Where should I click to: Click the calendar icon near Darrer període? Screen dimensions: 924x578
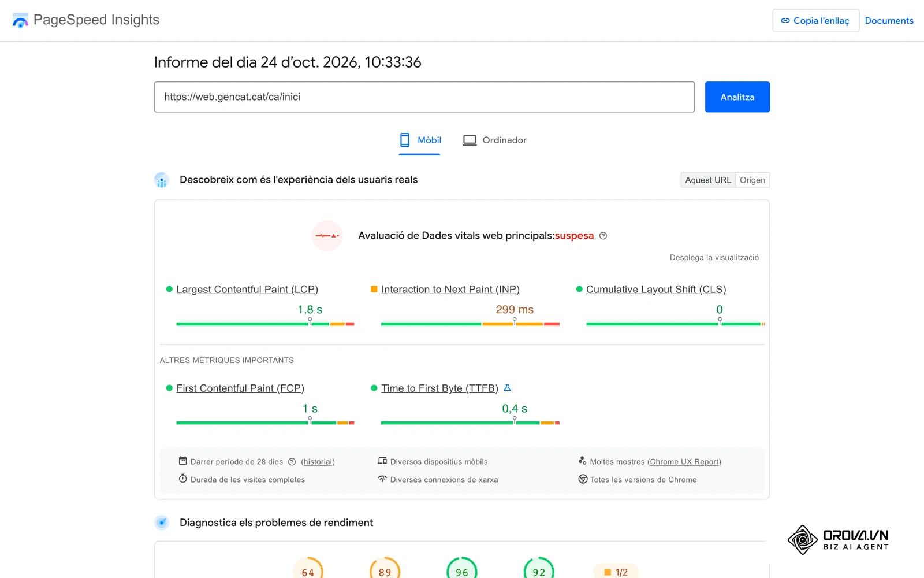click(x=182, y=461)
